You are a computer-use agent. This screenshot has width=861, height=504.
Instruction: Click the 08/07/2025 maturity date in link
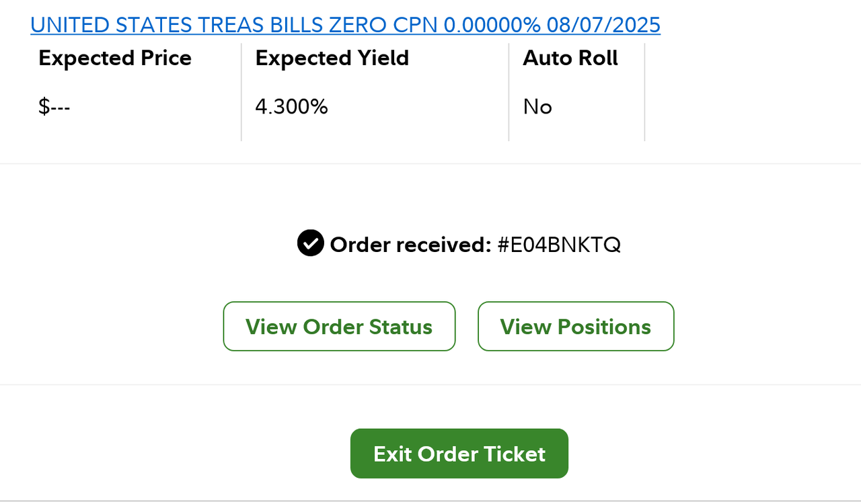point(603,25)
